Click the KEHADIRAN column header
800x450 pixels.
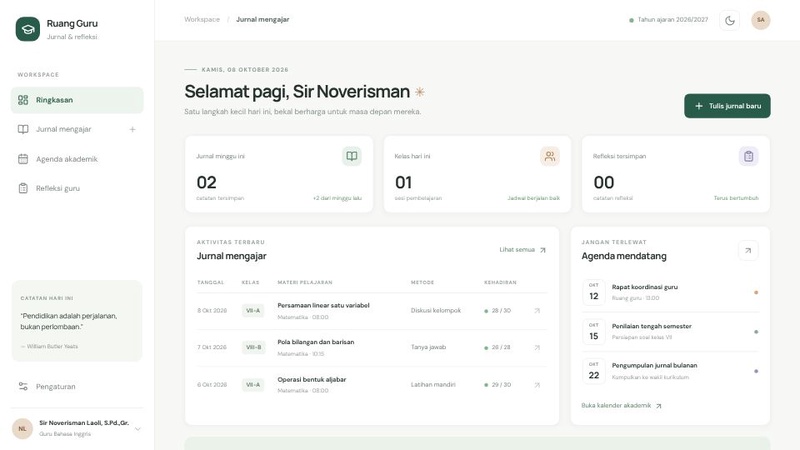500,282
